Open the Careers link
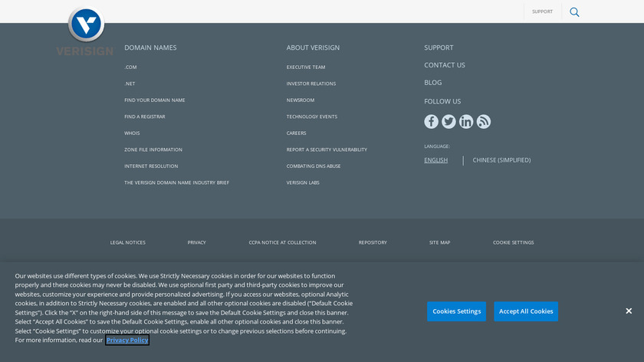The width and height of the screenshot is (644, 362). (296, 133)
